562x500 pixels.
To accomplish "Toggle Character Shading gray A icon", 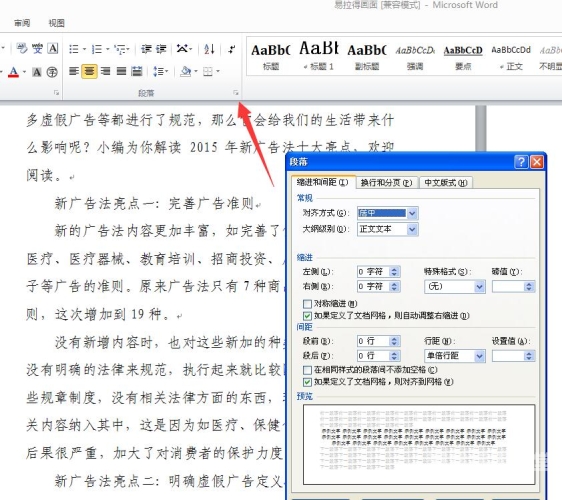I will (37, 72).
